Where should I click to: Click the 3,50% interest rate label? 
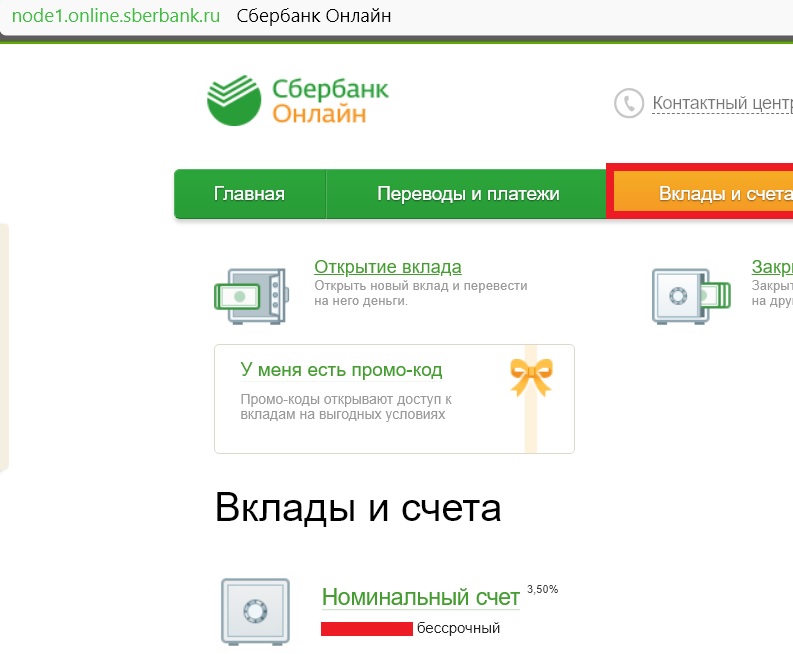pos(542,589)
